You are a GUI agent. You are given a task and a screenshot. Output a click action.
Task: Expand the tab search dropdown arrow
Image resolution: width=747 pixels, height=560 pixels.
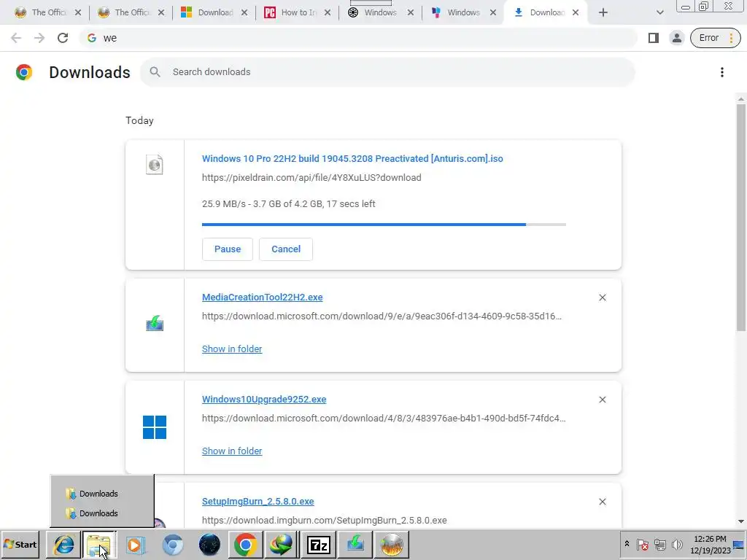pos(659,12)
